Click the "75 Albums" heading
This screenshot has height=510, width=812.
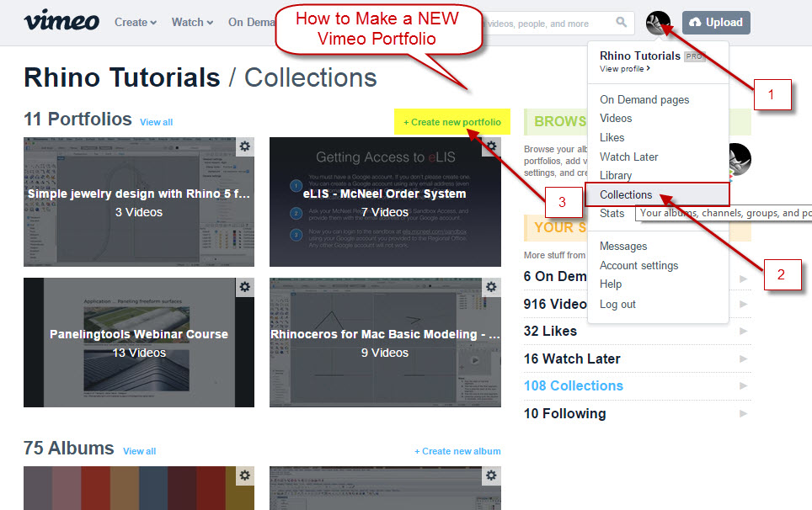69,448
